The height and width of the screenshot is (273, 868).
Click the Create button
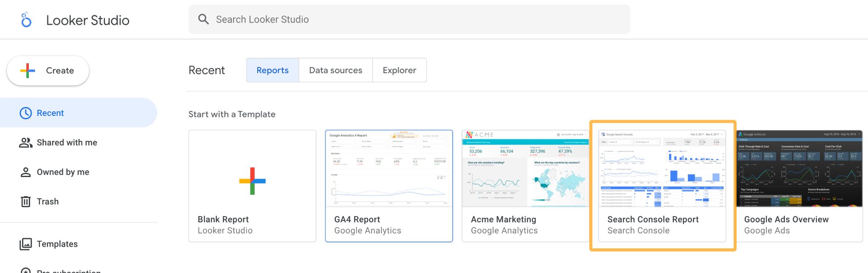coord(48,70)
